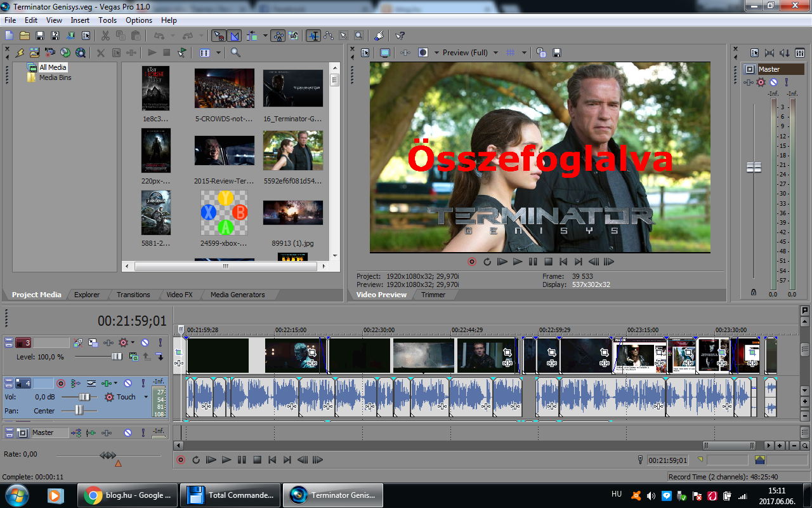Viewport: 812px width, 508px height.
Task: Select the 24599-xbox media thumbnail
Action: tap(224, 213)
